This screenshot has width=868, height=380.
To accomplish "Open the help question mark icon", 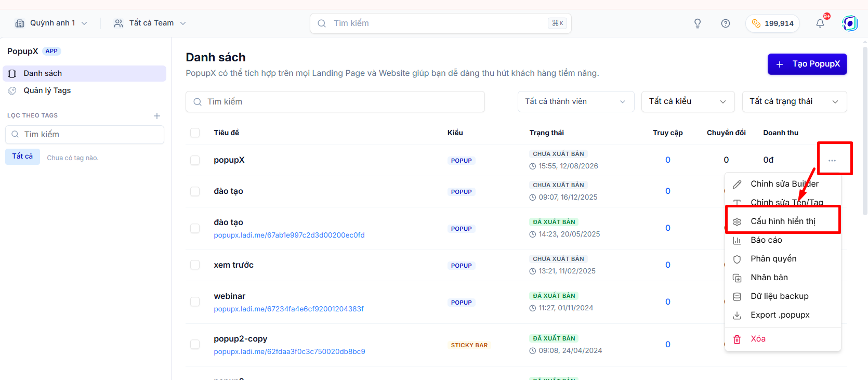I will pyautogui.click(x=726, y=23).
